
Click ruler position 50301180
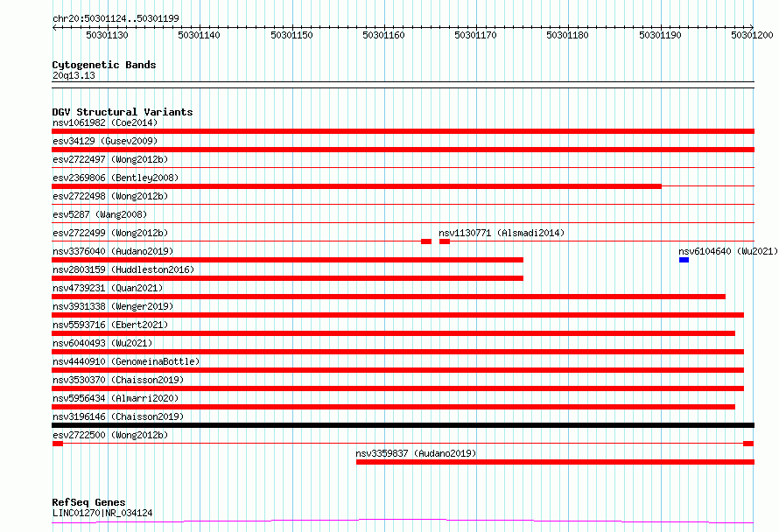click(567, 35)
